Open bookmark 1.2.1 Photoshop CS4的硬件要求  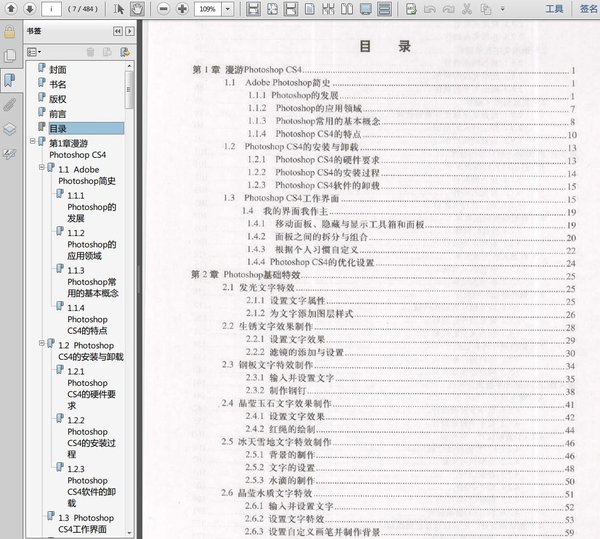tap(91, 389)
